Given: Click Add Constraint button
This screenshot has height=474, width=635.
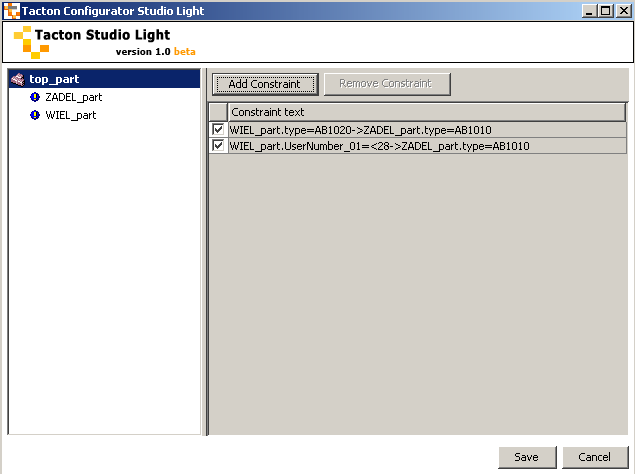Looking at the screenshot, I should [x=265, y=84].
